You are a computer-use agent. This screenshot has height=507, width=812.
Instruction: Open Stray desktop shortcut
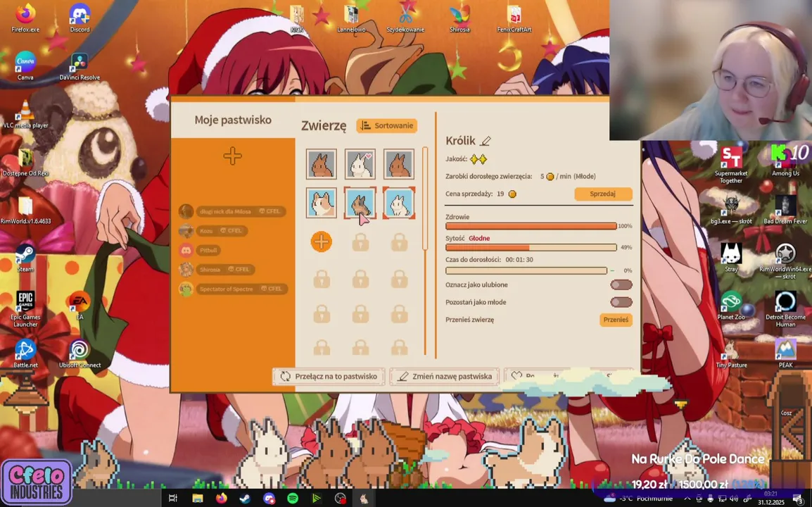click(x=731, y=258)
